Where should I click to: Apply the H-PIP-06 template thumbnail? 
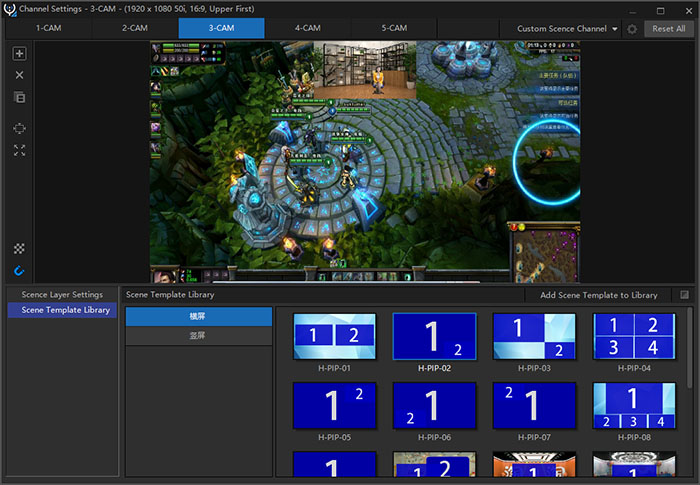(434, 406)
